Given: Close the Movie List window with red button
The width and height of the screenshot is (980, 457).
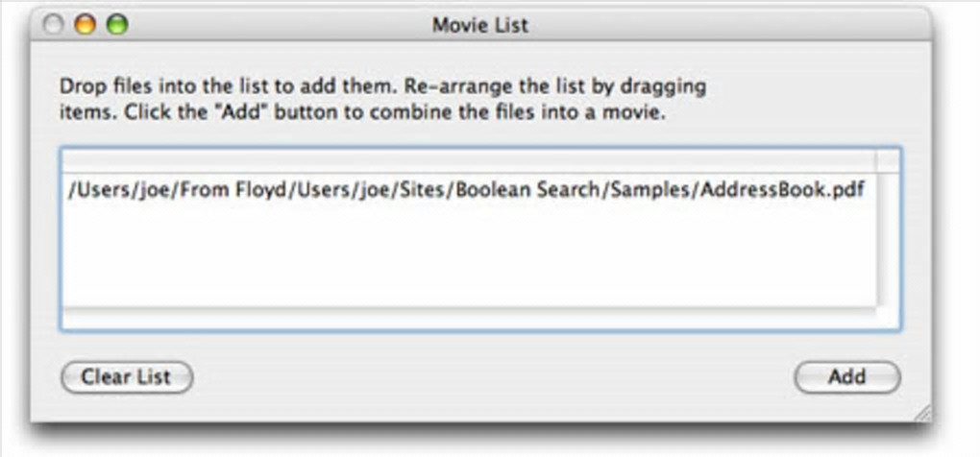Looking at the screenshot, I should 54,25.
